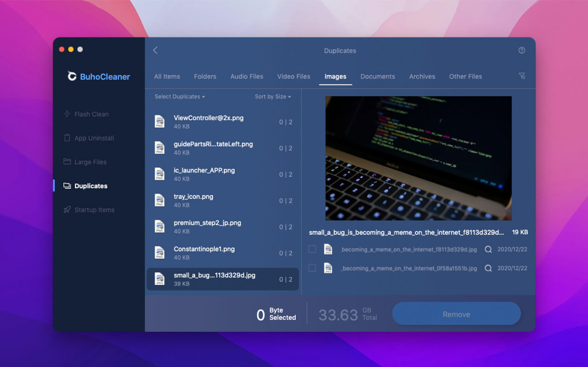
Task: Click the 2020/12/22 date of f8113d329d.jpg copy
Action: point(513,249)
